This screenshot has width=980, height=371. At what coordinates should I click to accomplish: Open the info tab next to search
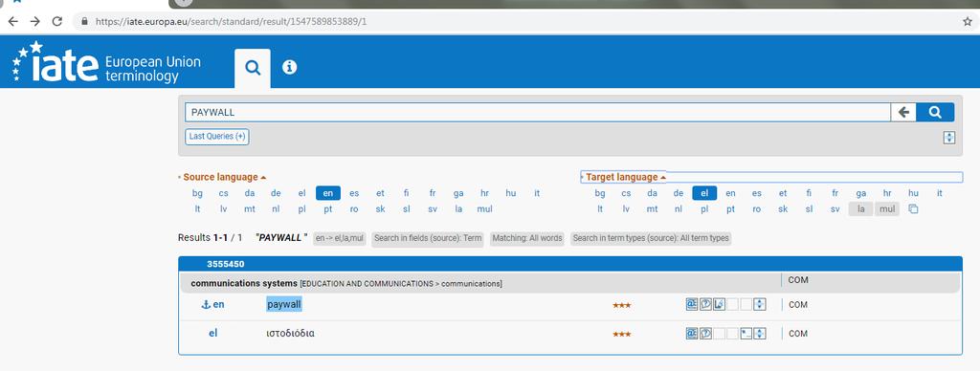tap(289, 68)
